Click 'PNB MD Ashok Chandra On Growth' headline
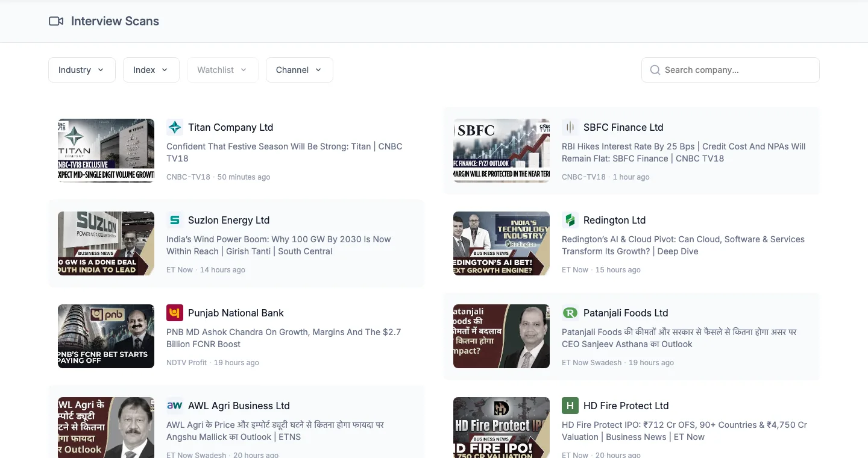This screenshot has width=868, height=458. point(283,338)
